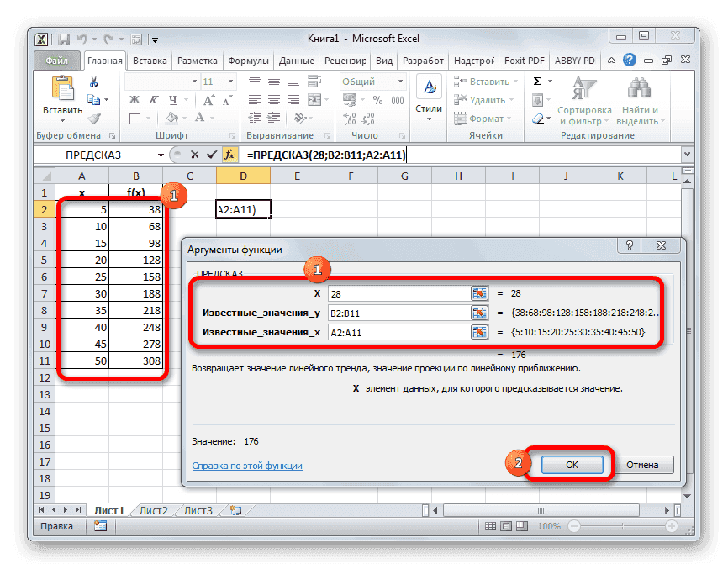Toggle bold formatting
The image size is (728, 569).
click(x=135, y=99)
